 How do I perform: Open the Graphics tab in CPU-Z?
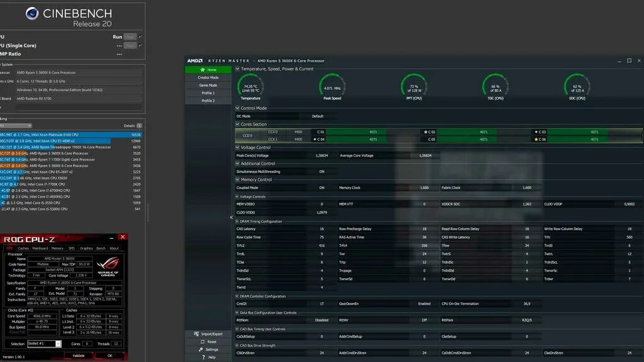pyautogui.click(x=86, y=248)
